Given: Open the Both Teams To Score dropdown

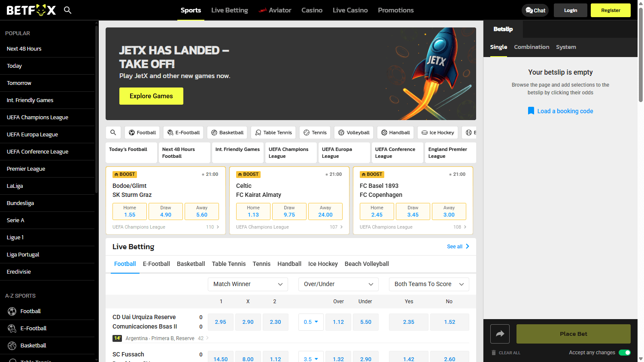Looking at the screenshot, I should 428,284.
